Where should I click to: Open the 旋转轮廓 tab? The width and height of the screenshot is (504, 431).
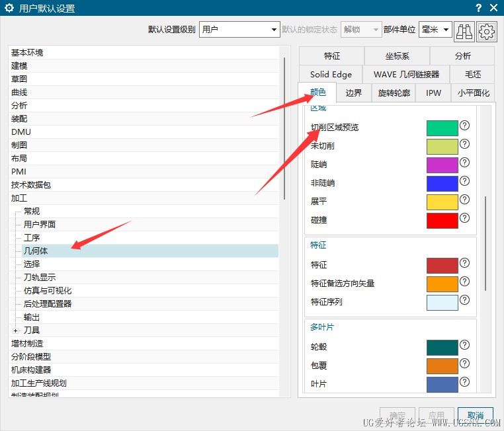coord(394,93)
